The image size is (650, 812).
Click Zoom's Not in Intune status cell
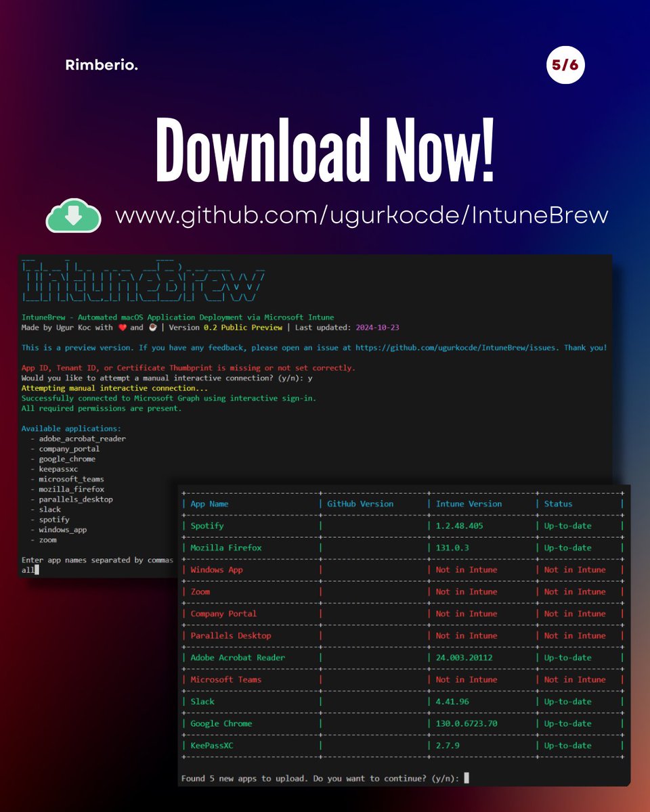tap(575, 591)
